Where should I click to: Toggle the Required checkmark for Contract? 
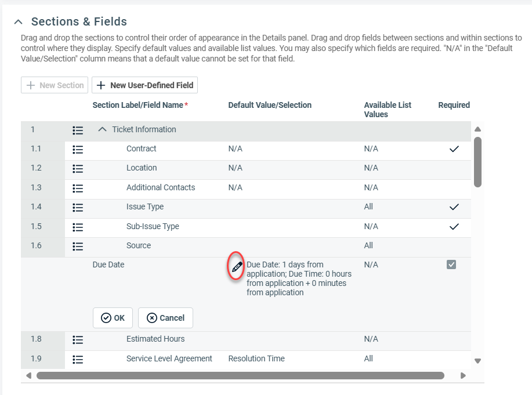click(x=454, y=149)
